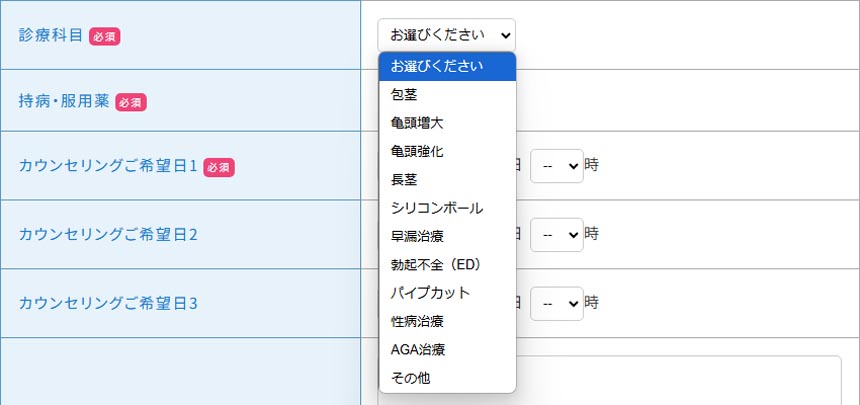Click the 診療科目 field label
Screen dimensions: 860x405
pyautogui.click(x=51, y=34)
